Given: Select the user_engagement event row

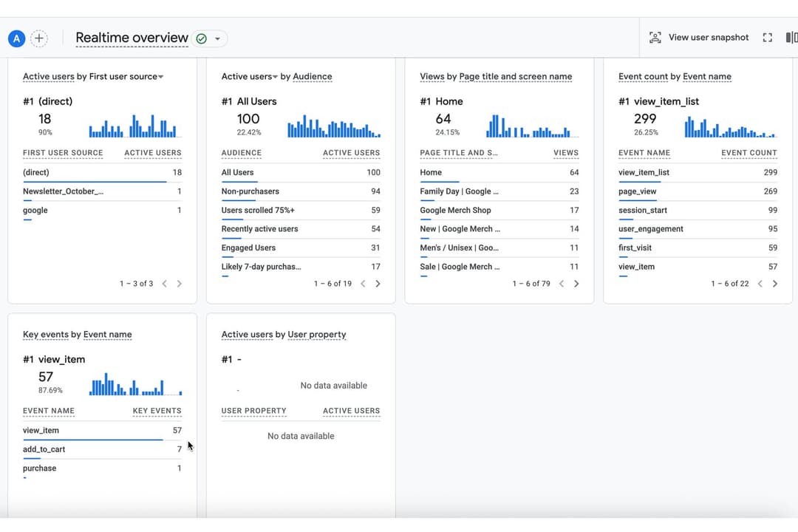Looking at the screenshot, I should [698, 229].
